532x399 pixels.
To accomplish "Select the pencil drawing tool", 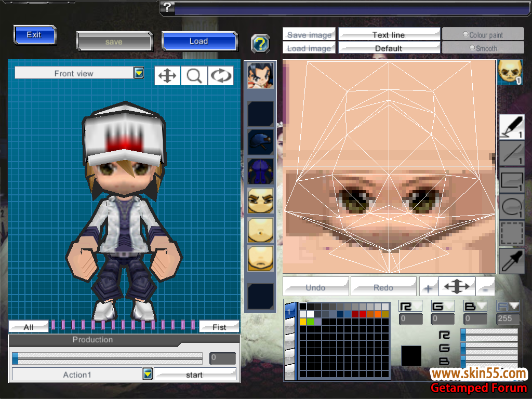I will (512, 127).
